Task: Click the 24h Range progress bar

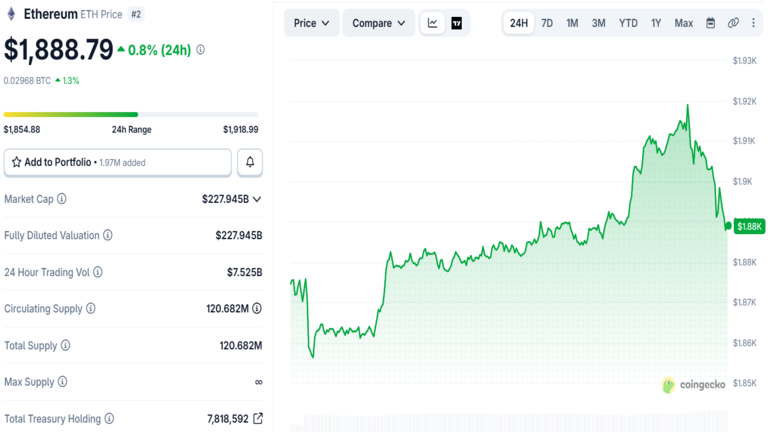Action: click(x=131, y=115)
